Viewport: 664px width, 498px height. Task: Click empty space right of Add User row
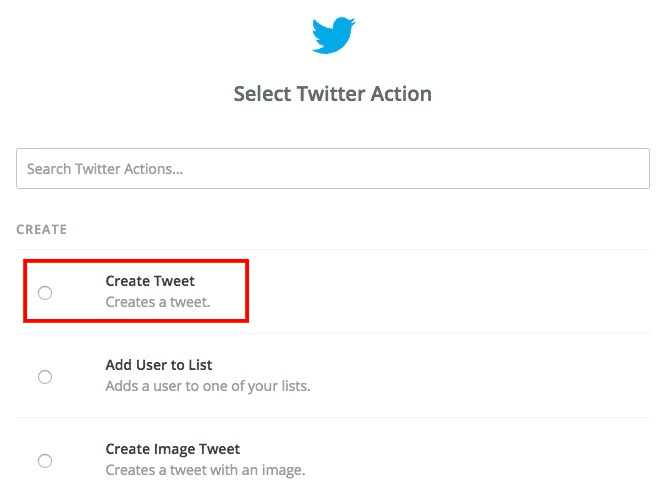pyautogui.click(x=480, y=376)
